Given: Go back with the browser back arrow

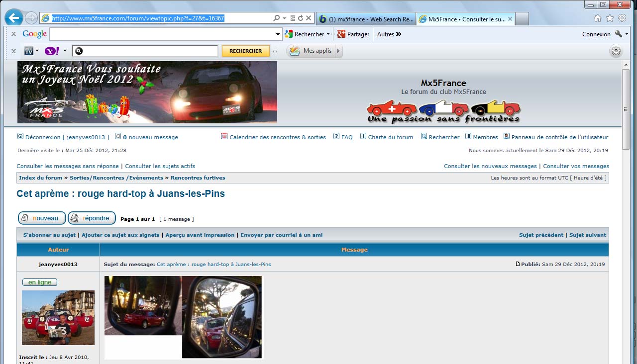Looking at the screenshot, I should [14, 18].
